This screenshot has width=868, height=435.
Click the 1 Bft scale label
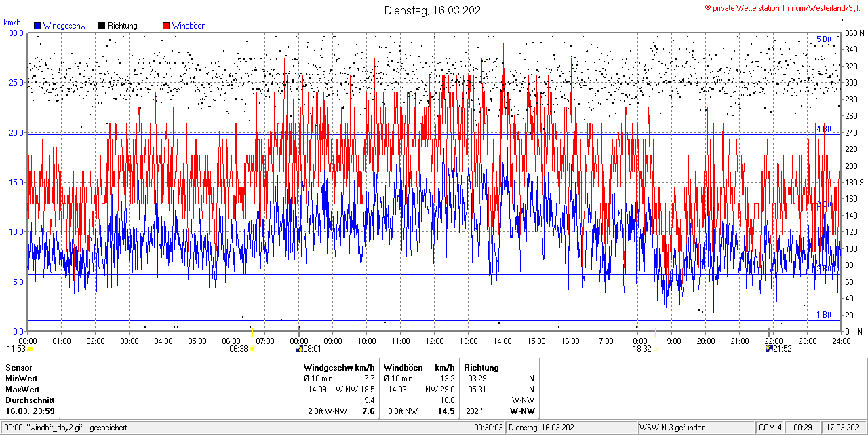click(x=824, y=315)
